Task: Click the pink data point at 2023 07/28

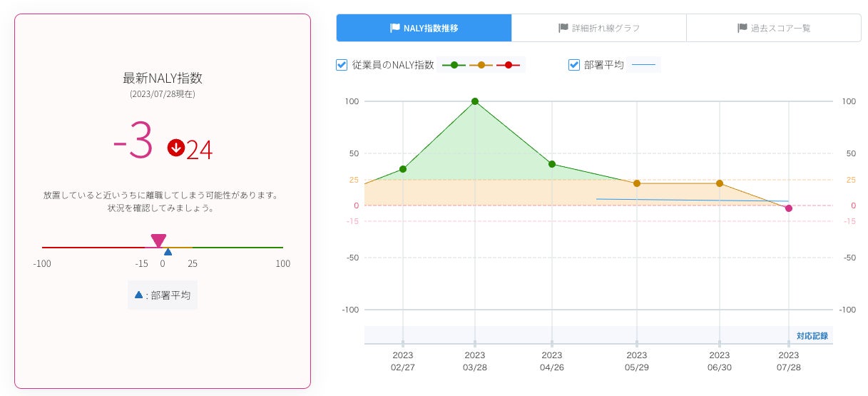Action: [789, 208]
